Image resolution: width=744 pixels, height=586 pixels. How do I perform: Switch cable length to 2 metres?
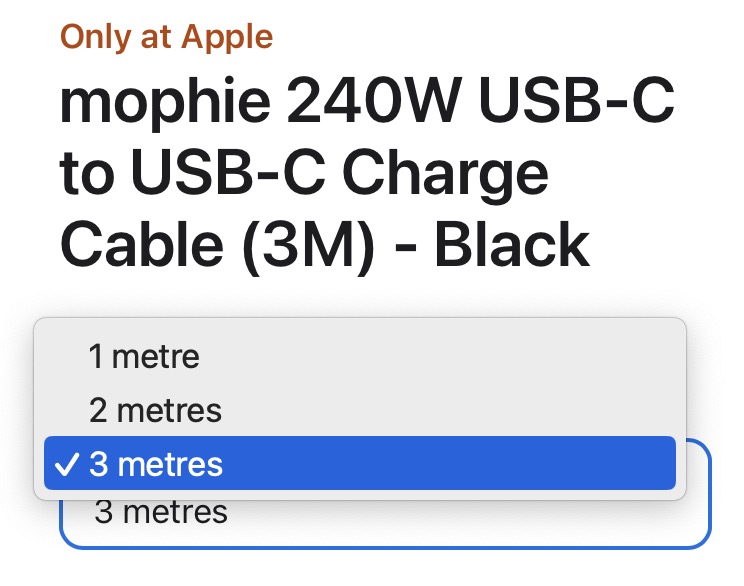click(155, 410)
